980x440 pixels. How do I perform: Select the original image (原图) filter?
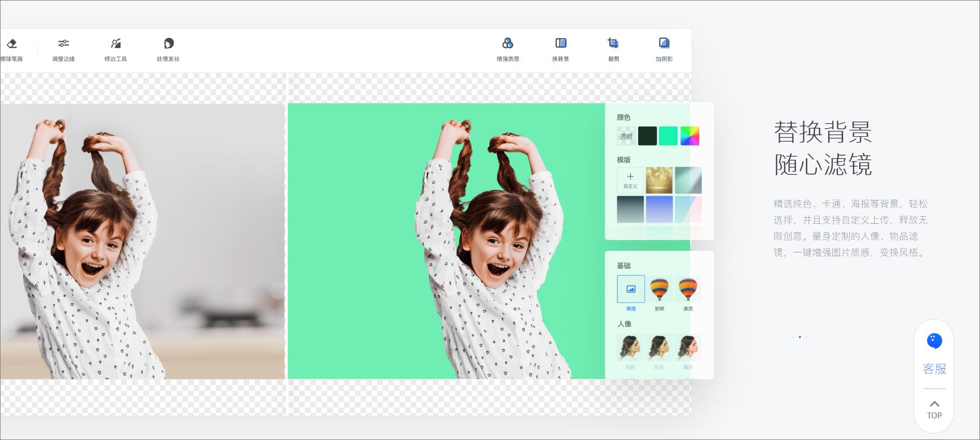click(x=631, y=289)
